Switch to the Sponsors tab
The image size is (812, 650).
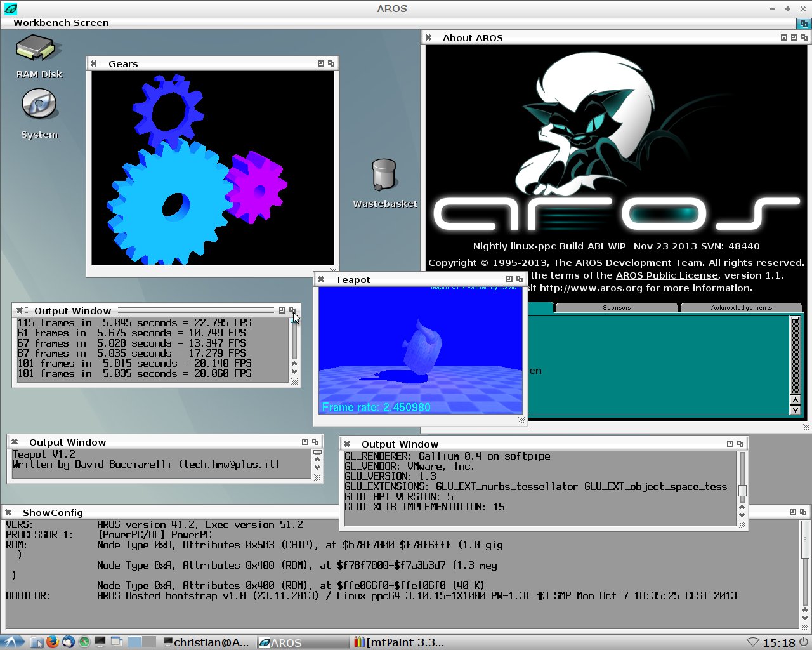(616, 308)
